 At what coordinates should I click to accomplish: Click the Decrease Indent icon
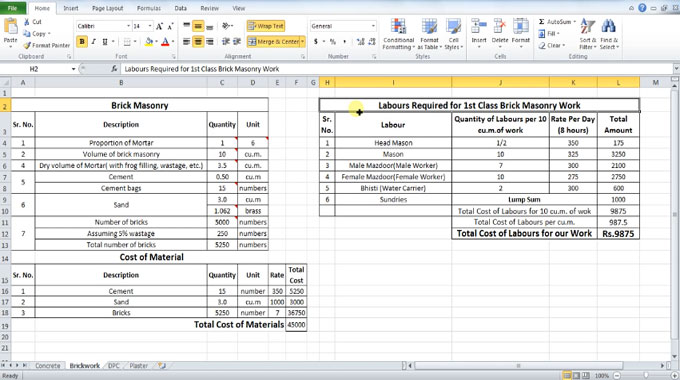226,42
